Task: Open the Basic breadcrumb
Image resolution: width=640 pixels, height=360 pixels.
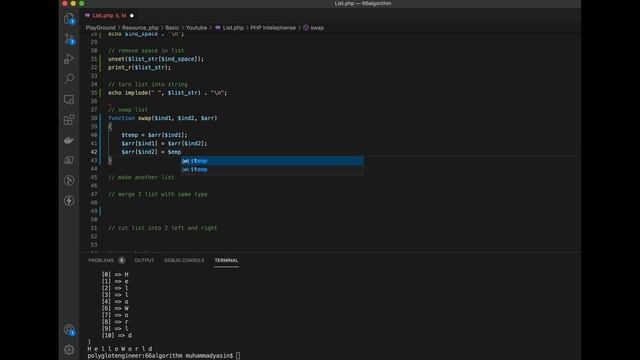Action: [172, 28]
